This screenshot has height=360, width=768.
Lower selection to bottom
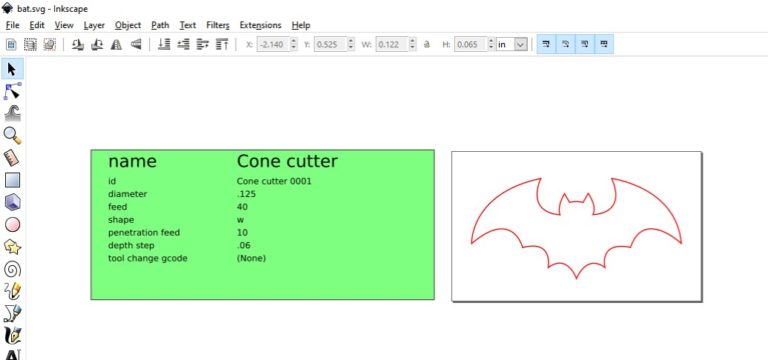tap(164, 45)
